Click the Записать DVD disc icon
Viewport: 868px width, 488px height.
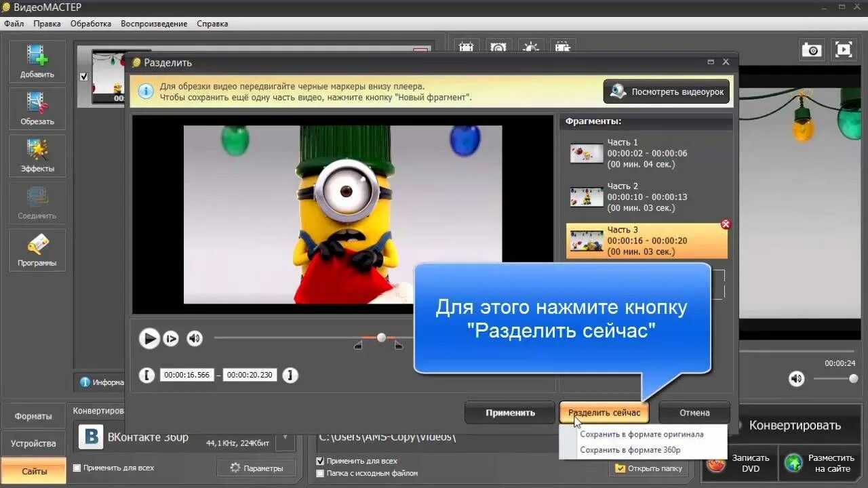[715, 464]
